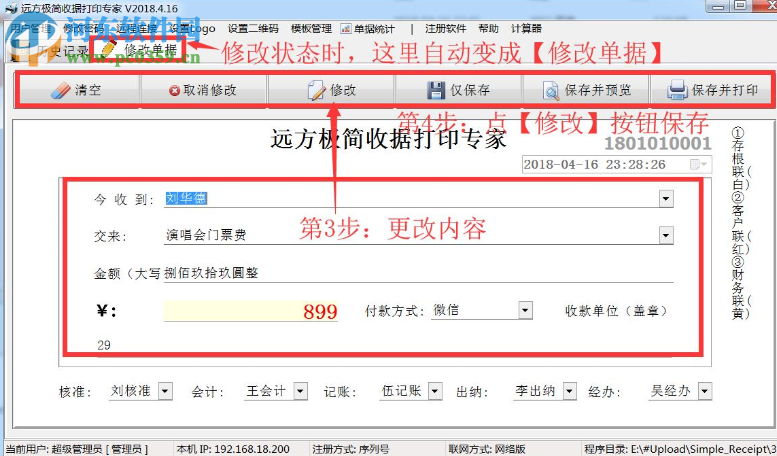Click the chart icon beside 单据统计
This screenshot has height=456, width=777.
tap(346, 29)
